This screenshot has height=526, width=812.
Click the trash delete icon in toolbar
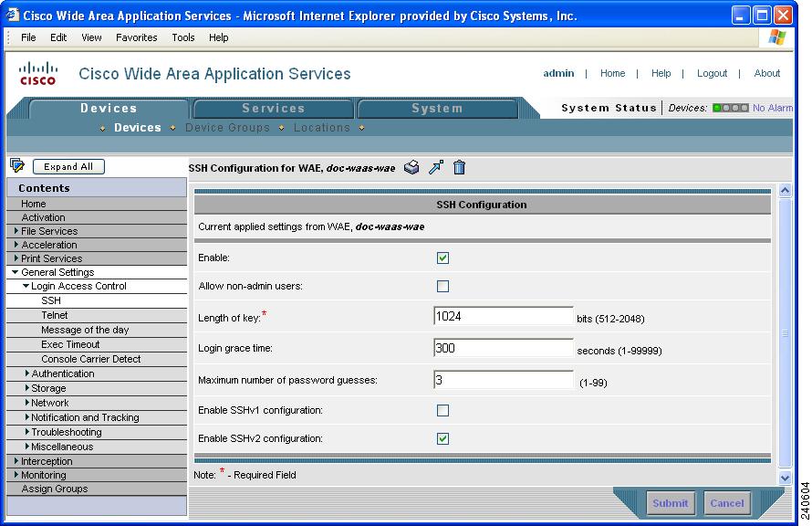click(x=459, y=167)
